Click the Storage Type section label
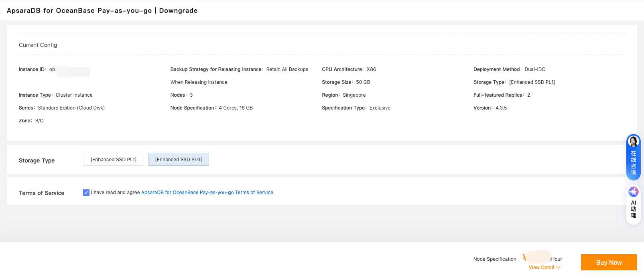The image size is (644, 278). coord(37,160)
